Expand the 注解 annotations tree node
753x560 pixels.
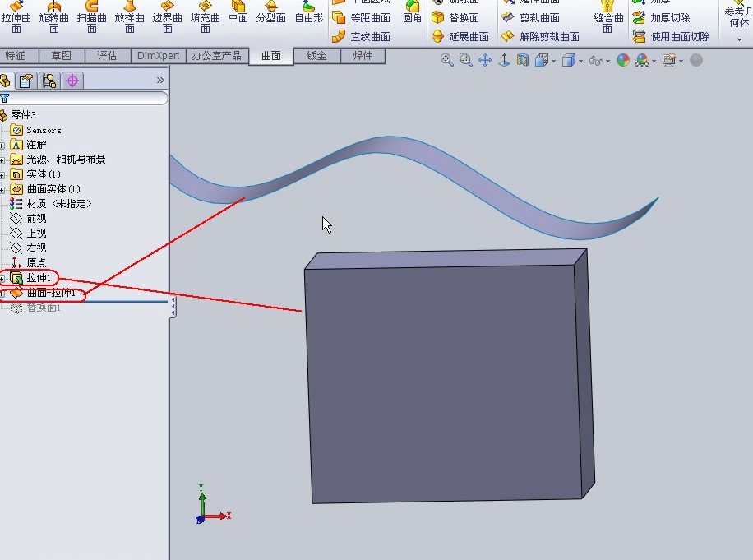[x=2, y=146]
